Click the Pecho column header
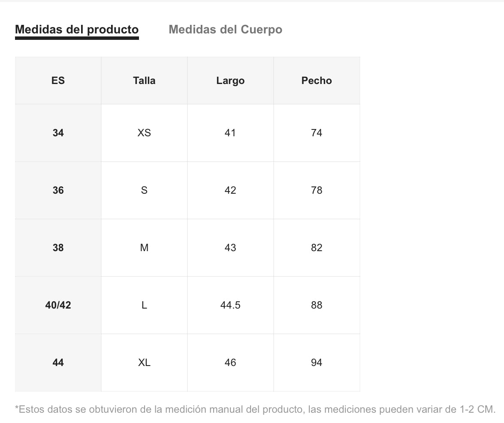 [x=317, y=81]
